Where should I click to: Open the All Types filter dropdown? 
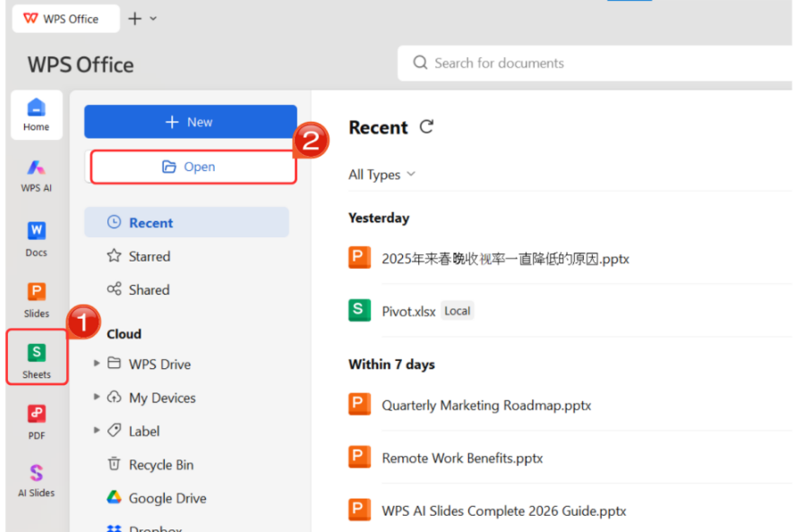click(381, 175)
